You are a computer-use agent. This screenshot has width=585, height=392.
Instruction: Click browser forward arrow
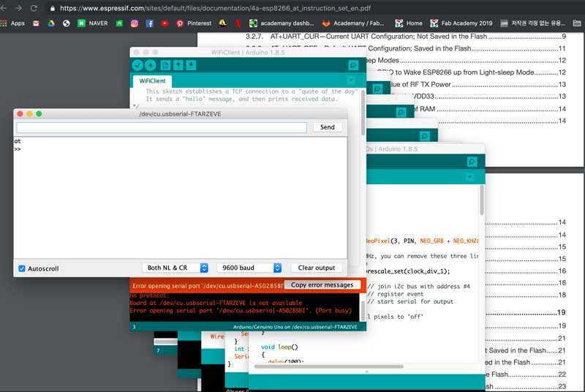tap(18, 8)
